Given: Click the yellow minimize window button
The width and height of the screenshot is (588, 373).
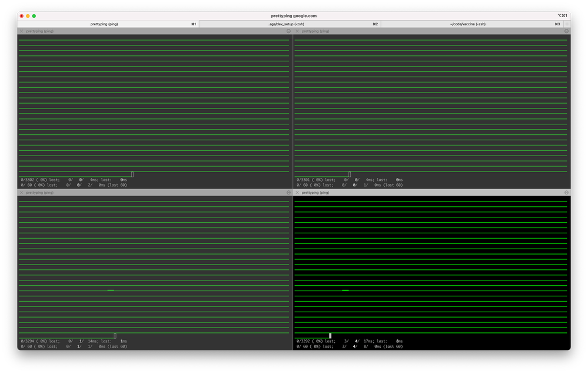Looking at the screenshot, I should [28, 16].
